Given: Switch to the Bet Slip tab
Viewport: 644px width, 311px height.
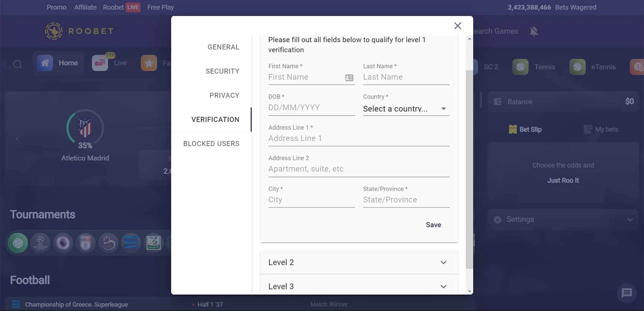Looking at the screenshot, I should 525,129.
